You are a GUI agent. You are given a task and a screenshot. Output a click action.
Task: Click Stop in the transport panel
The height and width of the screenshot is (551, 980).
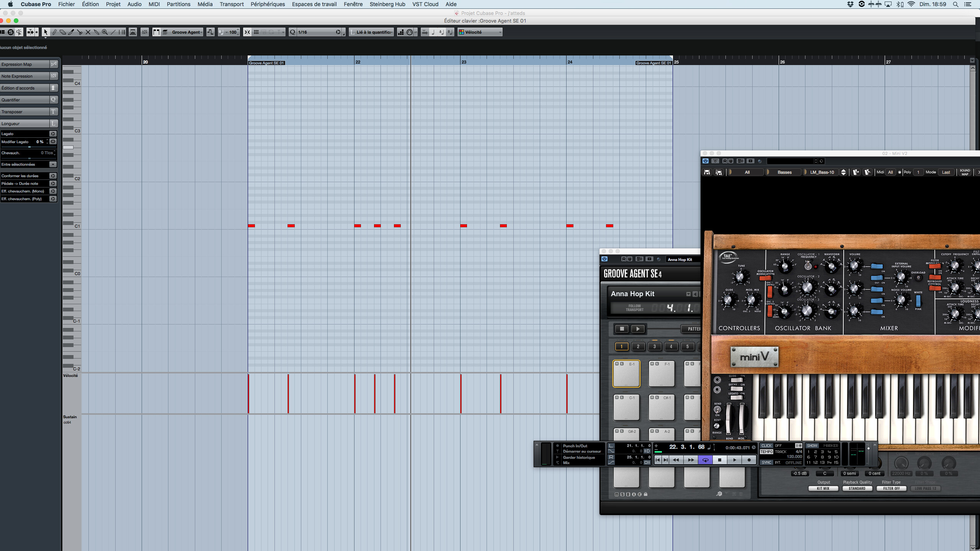click(720, 460)
